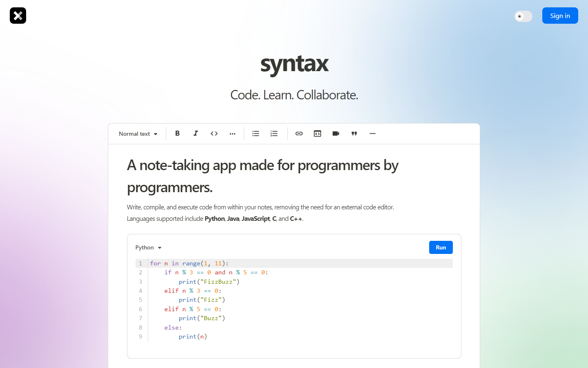Insert a bulleted list
The image size is (588, 368).
tap(256, 133)
